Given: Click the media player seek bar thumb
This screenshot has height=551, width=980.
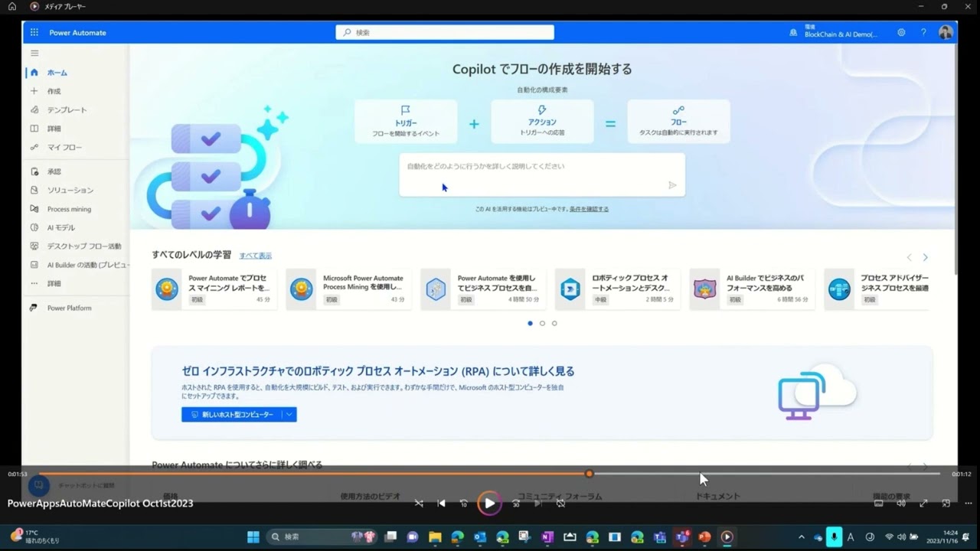Looking at the screenshot, I should point(590,474).
